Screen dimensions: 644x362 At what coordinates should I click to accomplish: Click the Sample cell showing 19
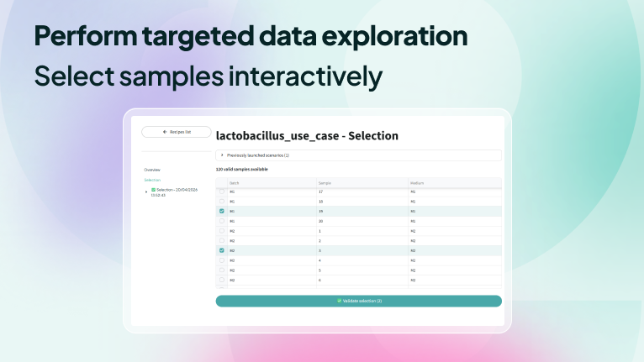362,212
